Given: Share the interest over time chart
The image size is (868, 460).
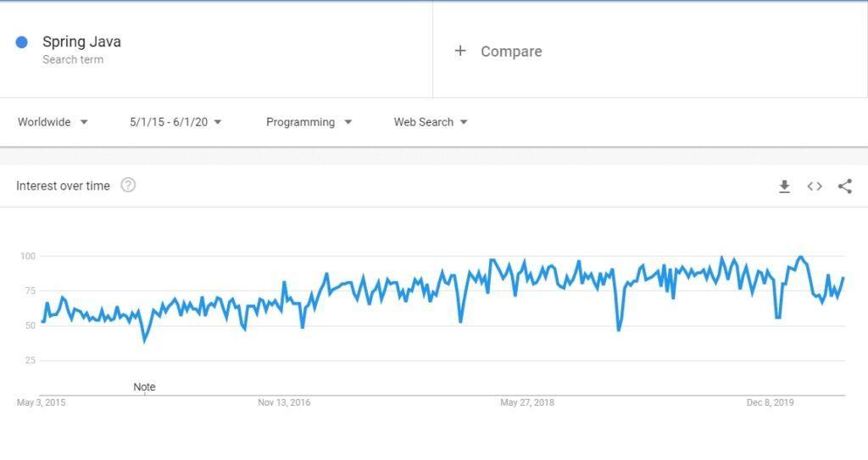Looking at the screenshot, I should pos(845,186).
